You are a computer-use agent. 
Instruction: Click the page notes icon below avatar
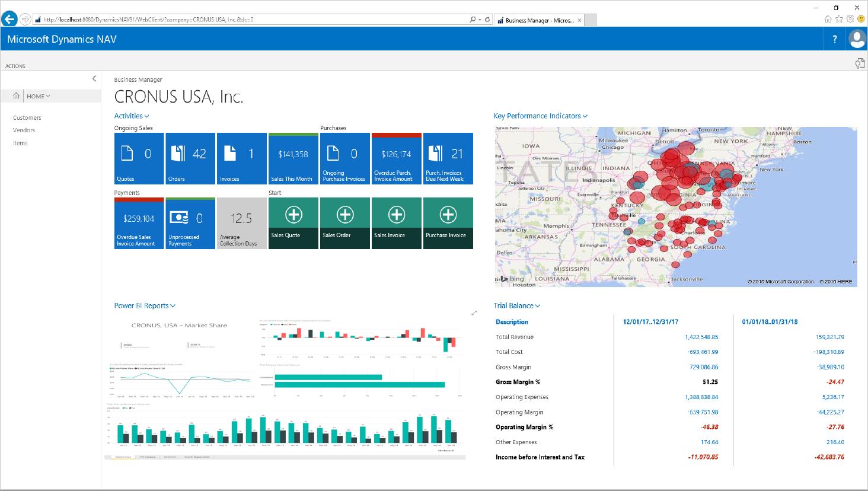[x=860, y=63]
